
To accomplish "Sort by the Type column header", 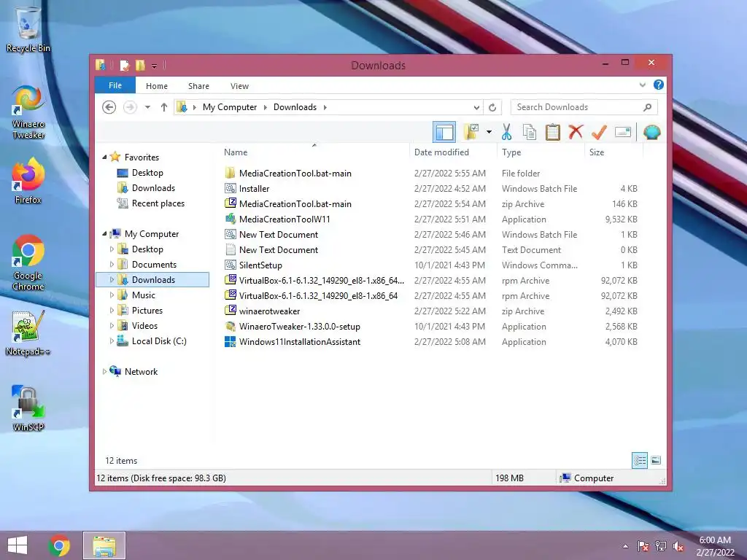I will (x=541, y=152).
